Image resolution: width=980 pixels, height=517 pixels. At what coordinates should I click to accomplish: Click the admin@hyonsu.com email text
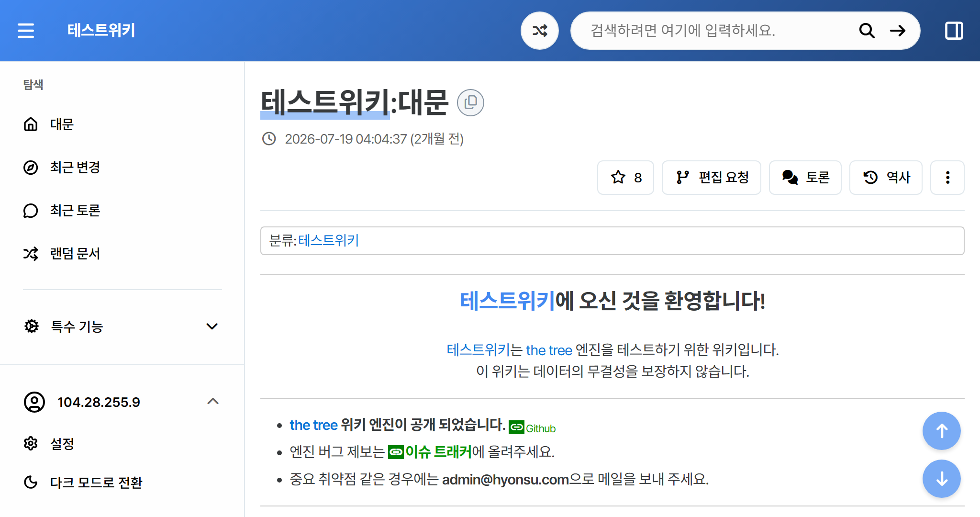pyautogui.click(x=505, y=479)
